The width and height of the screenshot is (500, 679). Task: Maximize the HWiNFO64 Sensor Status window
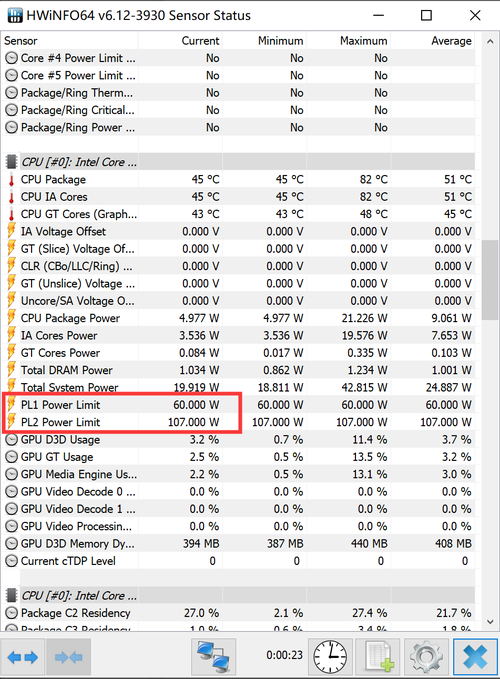coord(426,16)
